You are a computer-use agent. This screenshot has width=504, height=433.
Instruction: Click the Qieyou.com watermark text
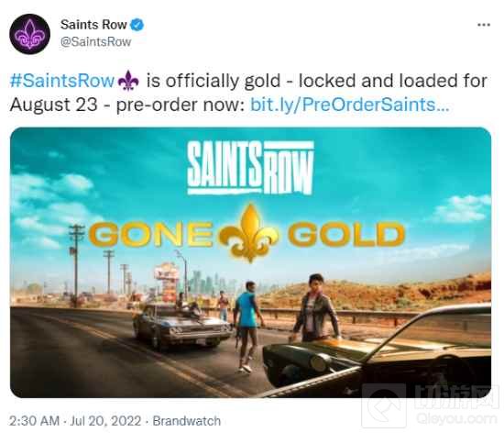click(456, 419)
